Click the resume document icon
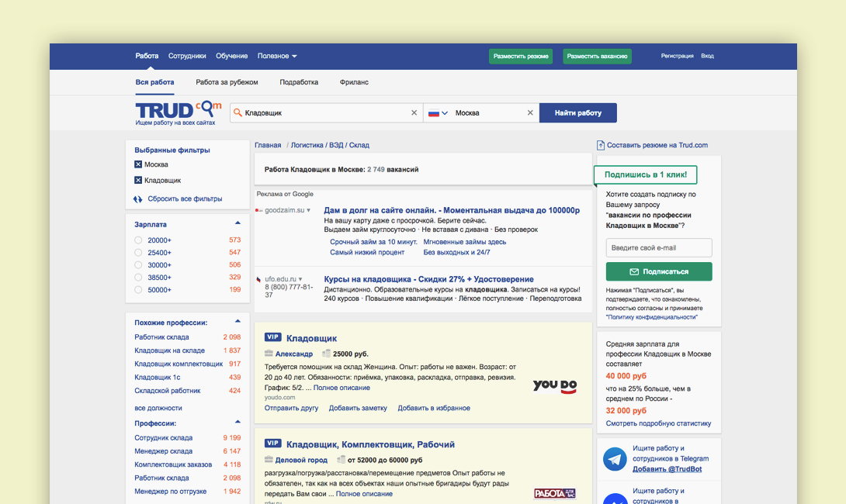 [x=601, y=145]
